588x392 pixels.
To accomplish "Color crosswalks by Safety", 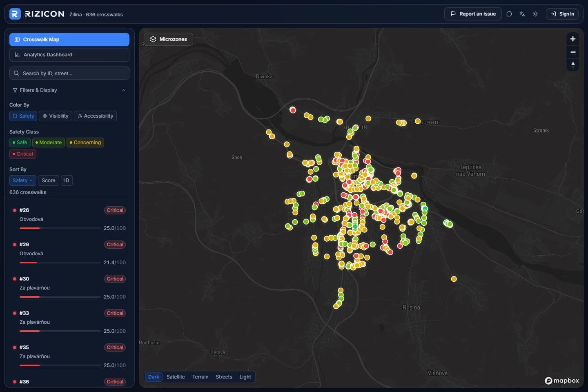I will (x=23, y=116).
